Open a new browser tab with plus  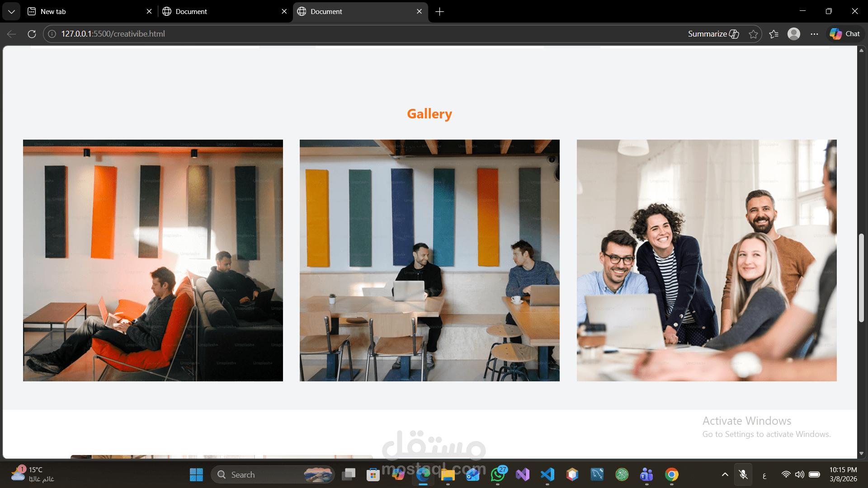439,11
